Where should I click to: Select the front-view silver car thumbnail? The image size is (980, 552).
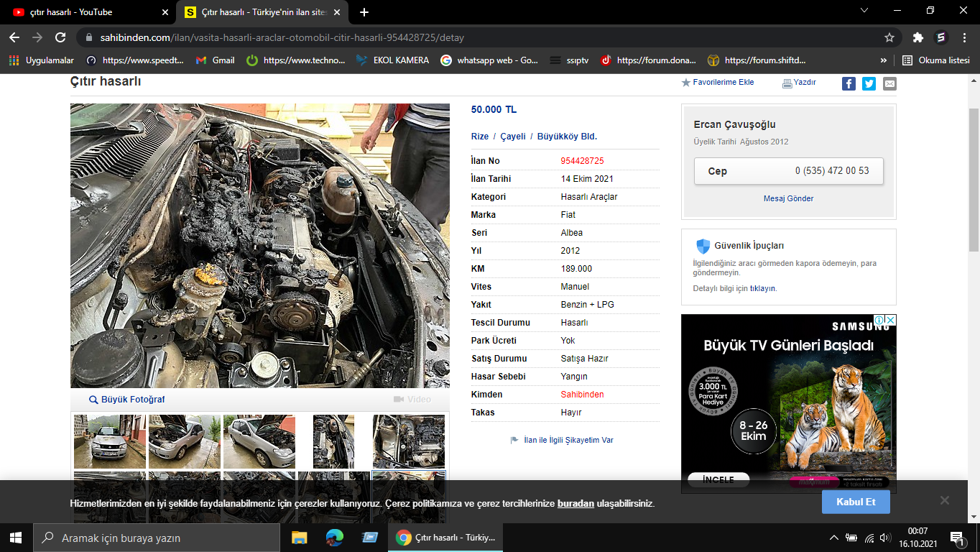110,441
